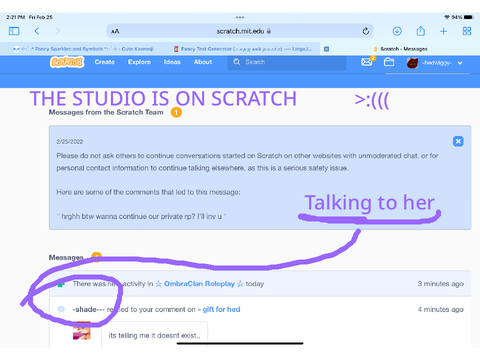This screenshot has width=480, height=360.
Task: Open the Safari sidebar panel icon
Action: [x=14, y=31]
